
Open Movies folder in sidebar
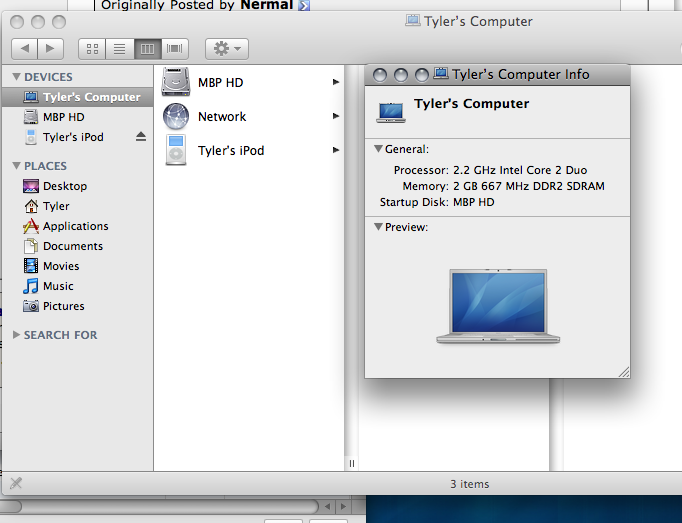77,266
